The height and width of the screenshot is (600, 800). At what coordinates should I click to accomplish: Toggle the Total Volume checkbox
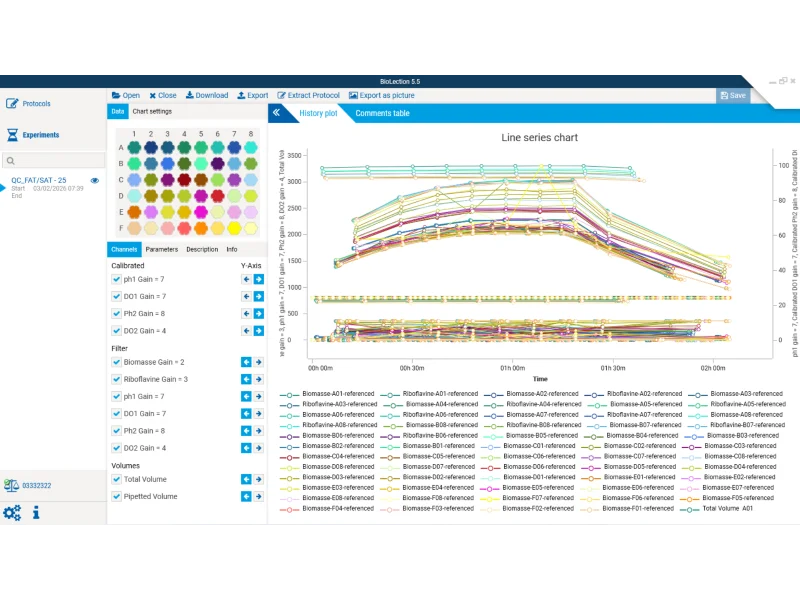tap(116, 479)
